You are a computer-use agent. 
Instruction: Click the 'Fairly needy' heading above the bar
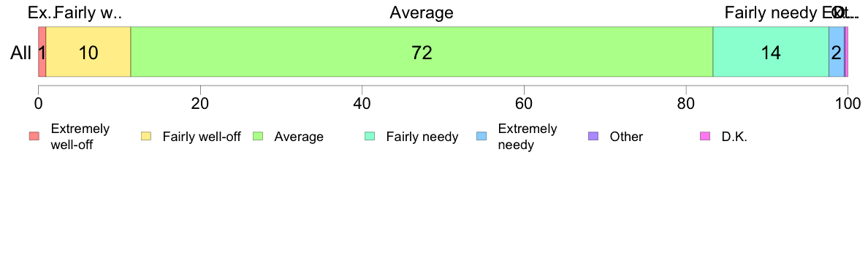coord(768,12)
